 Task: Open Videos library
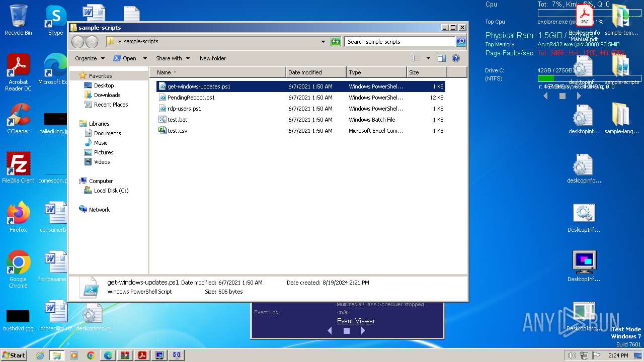pos(102,162)
